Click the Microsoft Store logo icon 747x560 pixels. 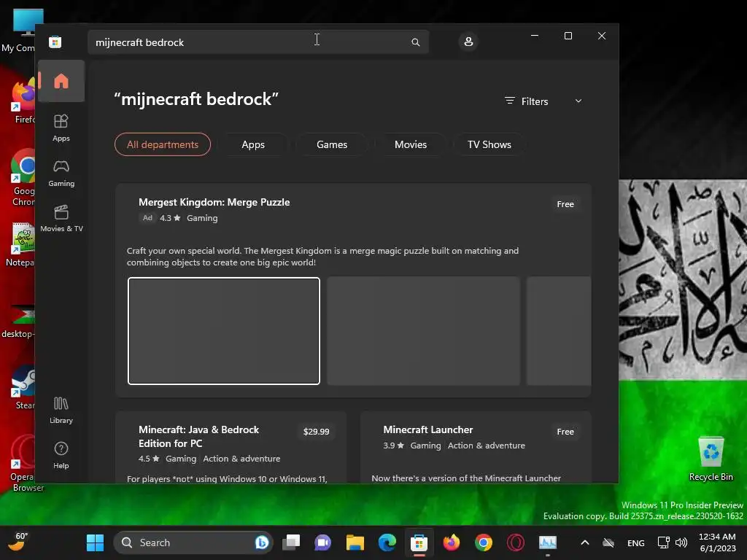(55, 42)
